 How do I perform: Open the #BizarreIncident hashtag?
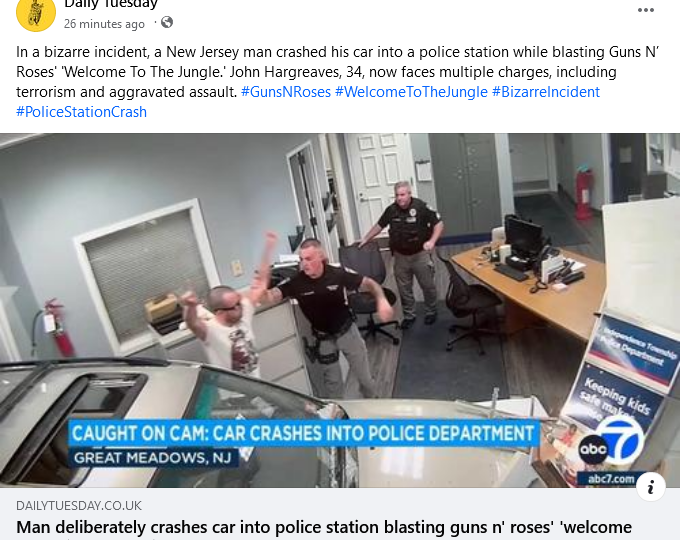click(546, 92)
